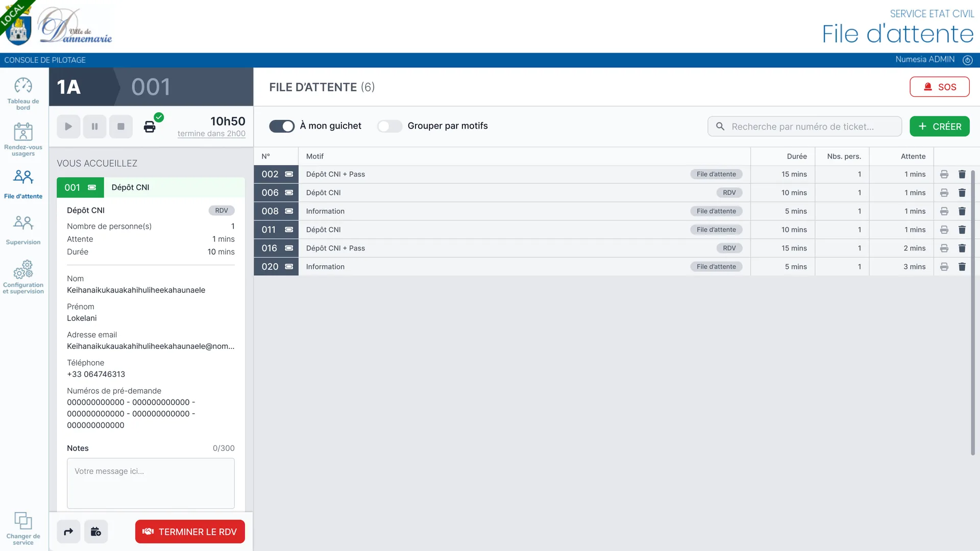Delete ticket 006 from queue
Image resolution: width=980 pixels, height=551 pixels.
pos(962,193)
